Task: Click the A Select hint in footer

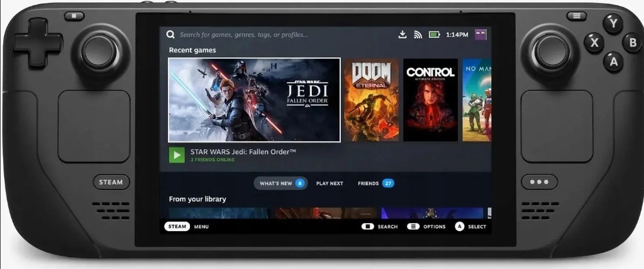Action: click(x=470, y=227)
